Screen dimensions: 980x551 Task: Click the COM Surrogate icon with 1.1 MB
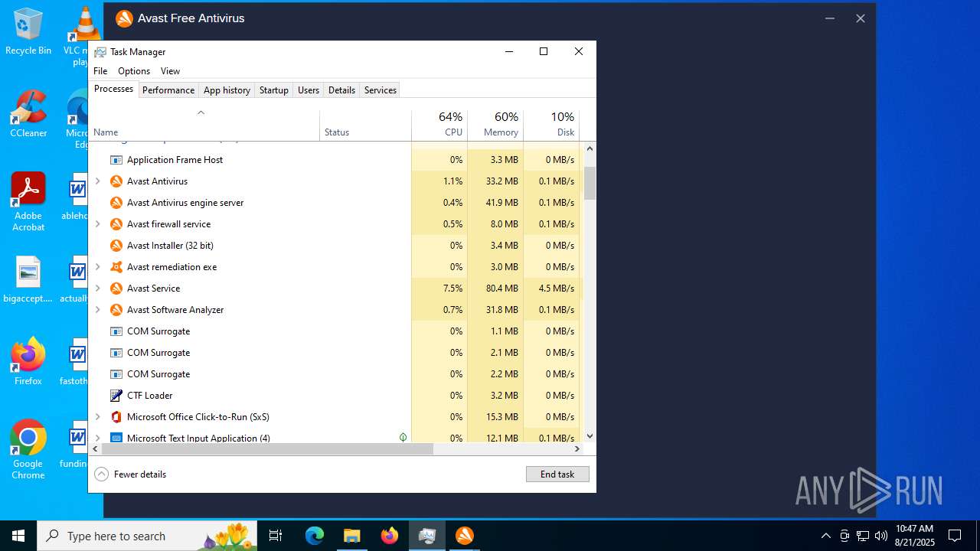coord(116,331)
